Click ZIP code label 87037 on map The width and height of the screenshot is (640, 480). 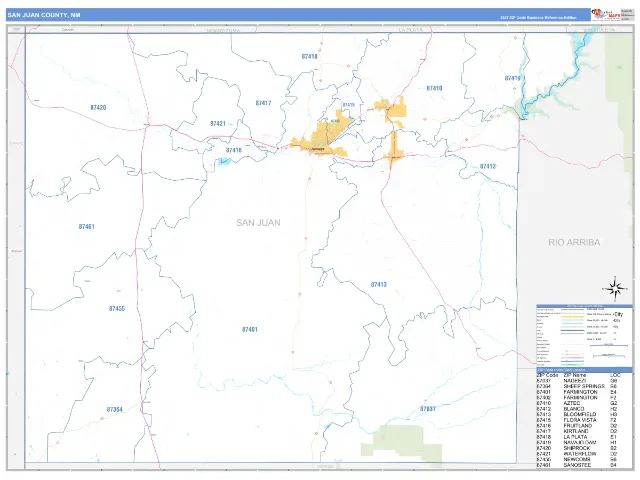click(x=428, y=409)
